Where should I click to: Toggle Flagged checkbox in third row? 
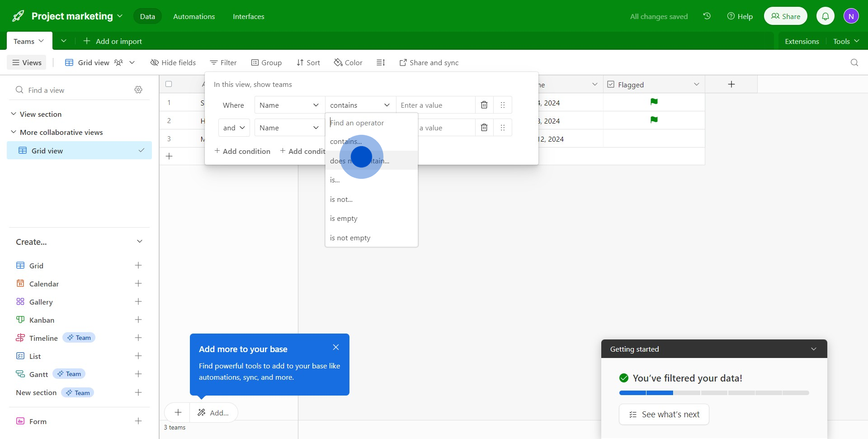coord(654,139)
